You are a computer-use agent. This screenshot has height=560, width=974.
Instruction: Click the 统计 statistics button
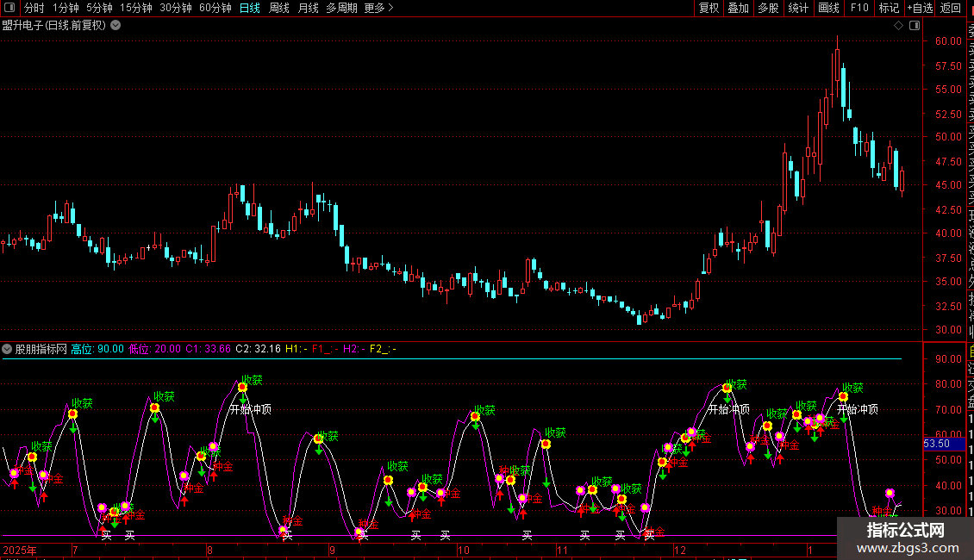798,9
